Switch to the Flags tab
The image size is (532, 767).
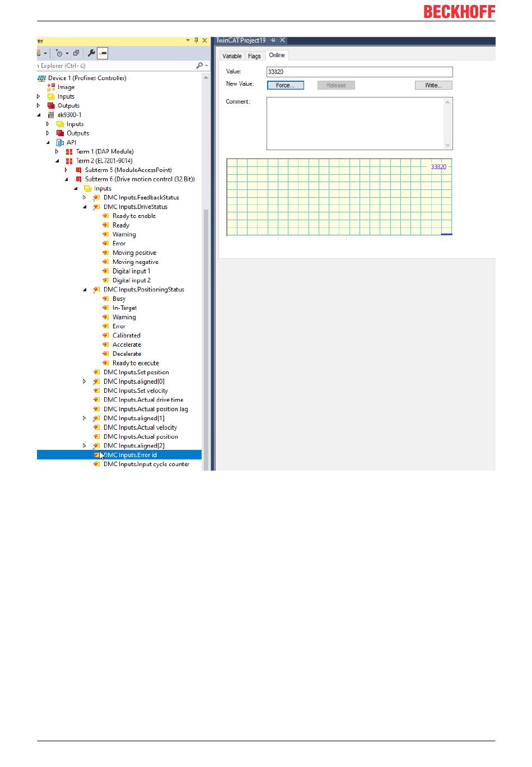[x=254, y=56]
